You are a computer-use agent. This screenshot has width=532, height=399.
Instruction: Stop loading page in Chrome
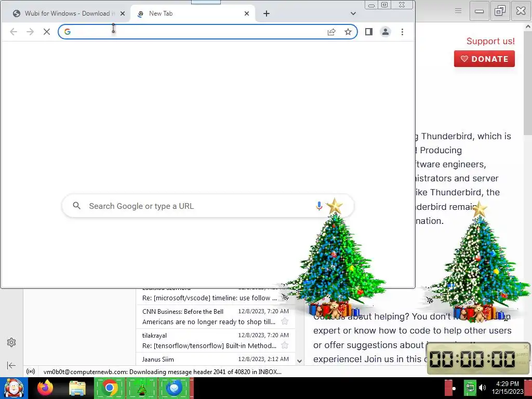[x=47, y=32]
